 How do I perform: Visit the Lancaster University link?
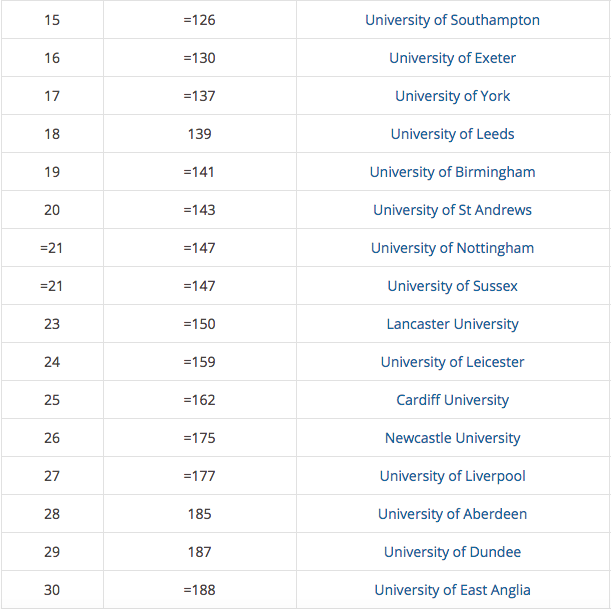point(452,324)
